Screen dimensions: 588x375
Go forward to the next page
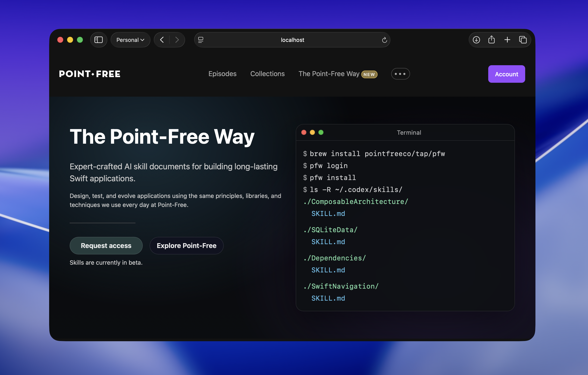pyautogui.click(x=177, y=40)
